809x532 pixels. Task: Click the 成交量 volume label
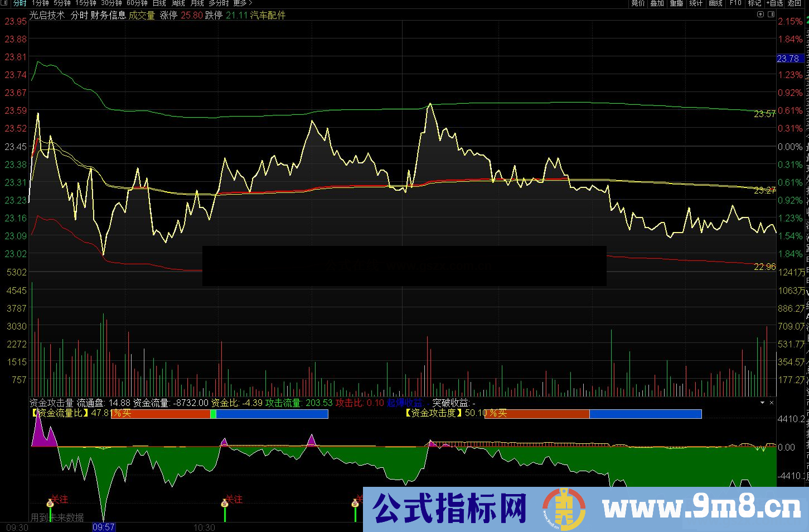click(x=142, y=15)
